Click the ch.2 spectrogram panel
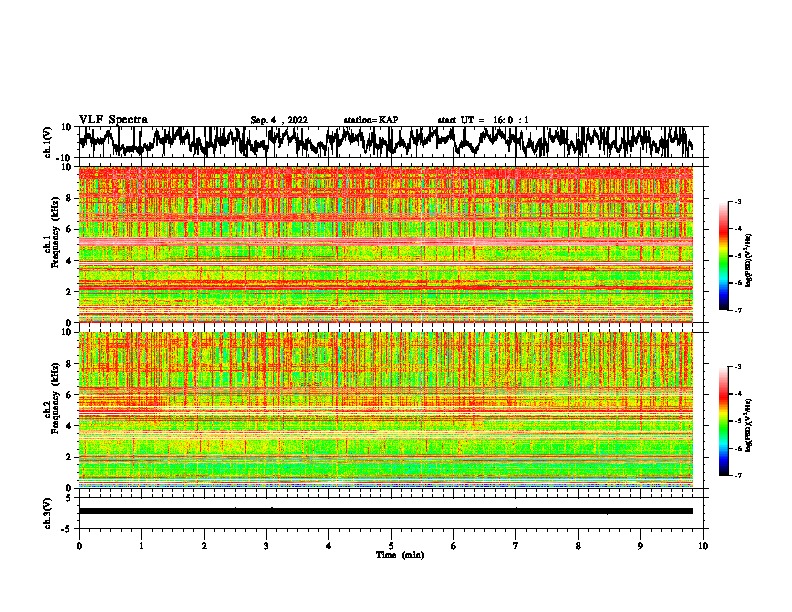This screenshot has width=792, height=612. pos(386,410)
